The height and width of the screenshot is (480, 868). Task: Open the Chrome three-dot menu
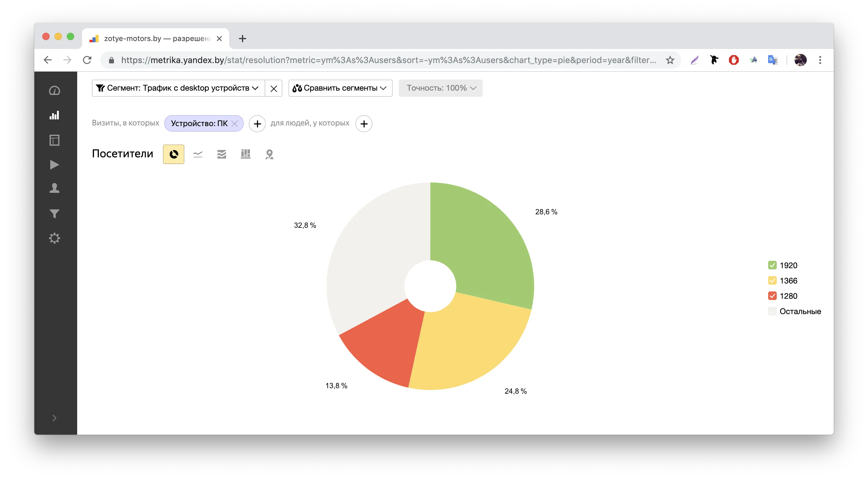(820, 60)
